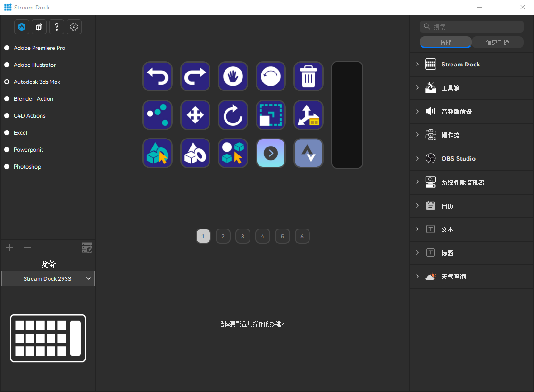Go to page 3
This screenshot has width=534, height=392.
click(x=243, y=236)
